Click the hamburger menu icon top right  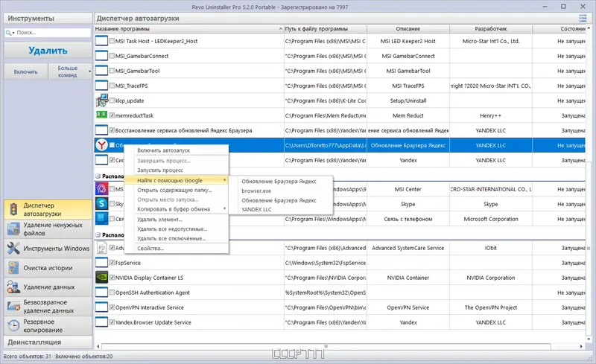click(x=583, y=19)
